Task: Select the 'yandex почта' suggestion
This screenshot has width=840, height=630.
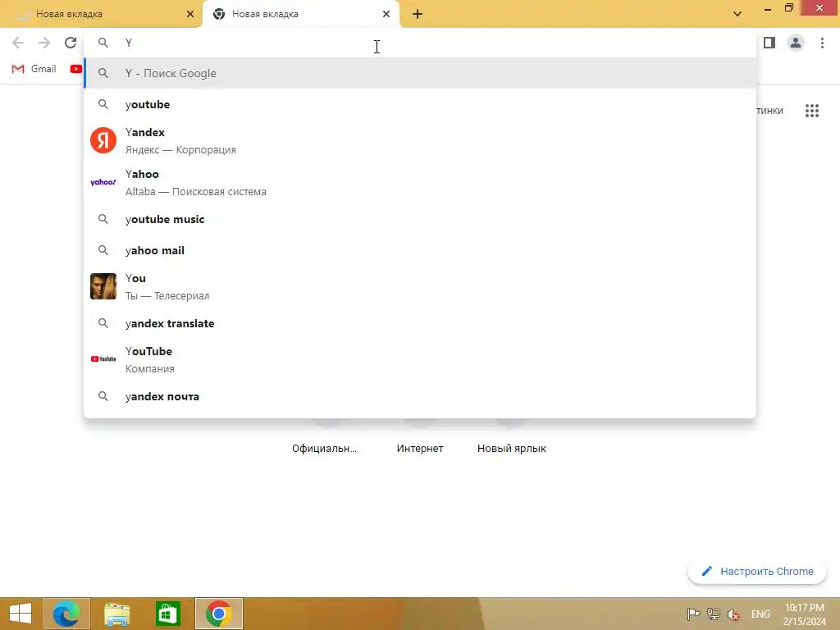Action: tap(421, 396)
